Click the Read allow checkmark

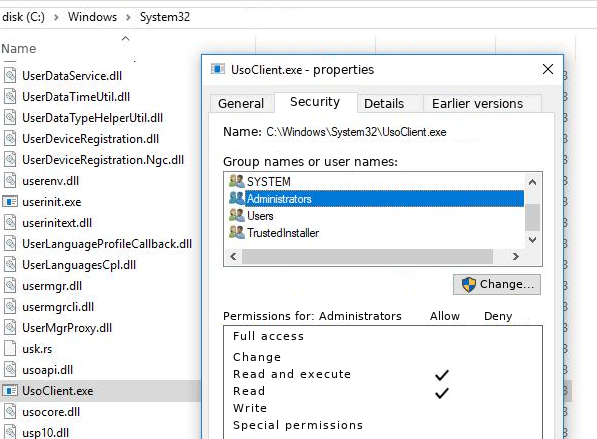click(x=442, y=393)
